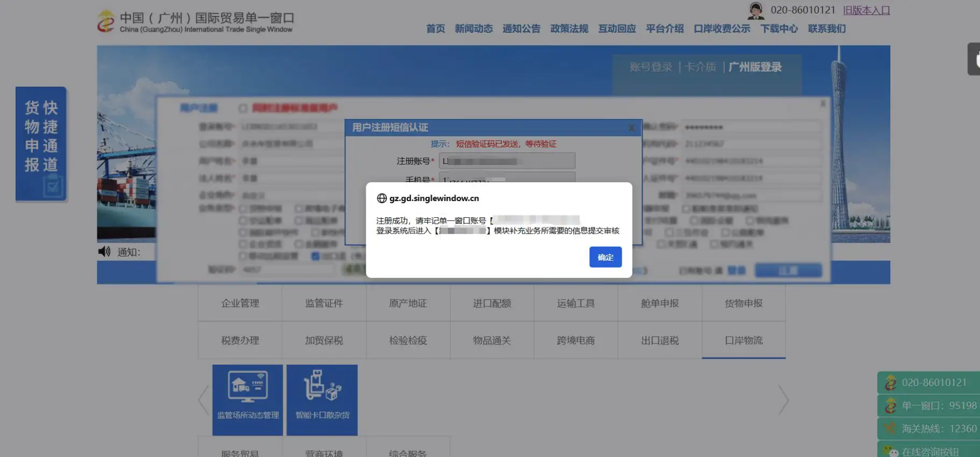Click the China Guangzhou Single Window logo
This screenshot has width=980, height=457.
(196, 22)
